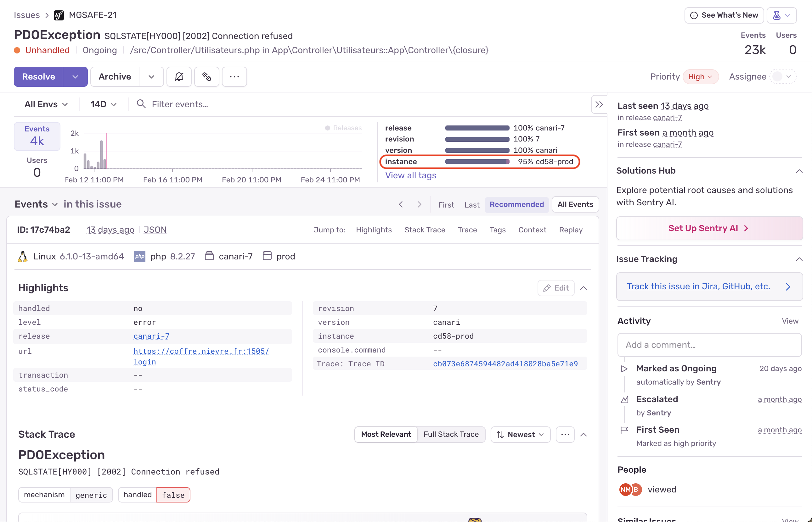Screen dimensions: 812x522
Task: Click the mute notifications bell icon
Action: click(179, 77)
